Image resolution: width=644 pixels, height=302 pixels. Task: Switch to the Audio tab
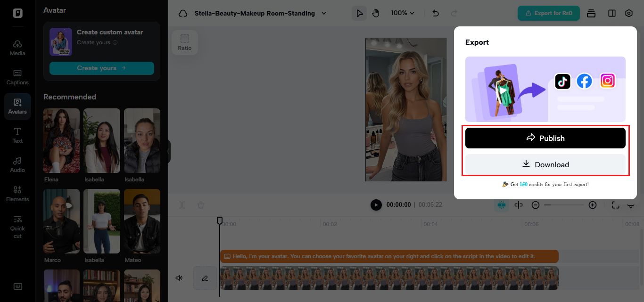click(x=17, y=164)
